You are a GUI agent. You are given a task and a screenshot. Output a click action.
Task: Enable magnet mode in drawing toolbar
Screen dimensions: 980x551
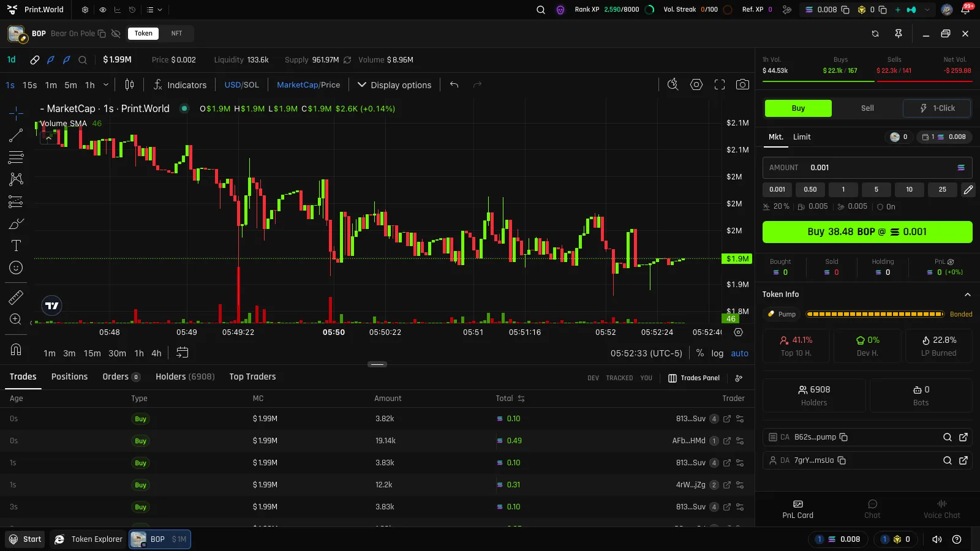pyautogui.click(x=16, y=350)
